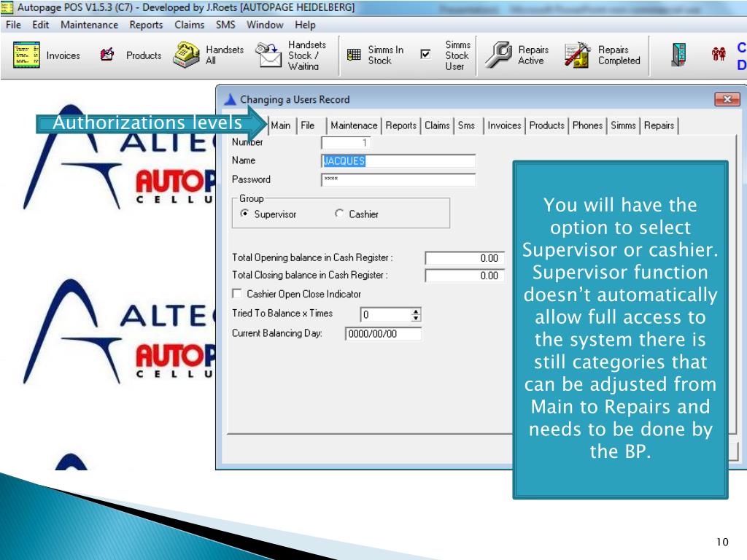Open Handsets Stock / Waiting envelope icon
The image size is (747, 560).
point(268,55)
